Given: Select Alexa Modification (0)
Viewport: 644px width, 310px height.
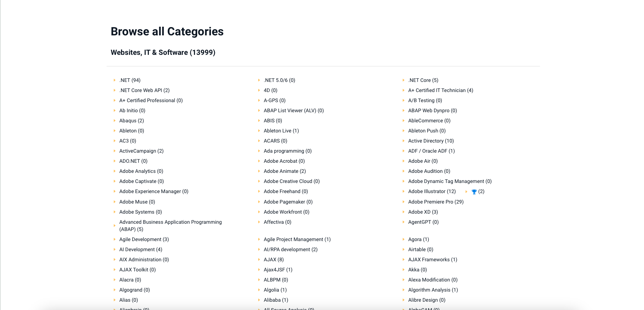Looking at the screenshot, I should 433,280.
